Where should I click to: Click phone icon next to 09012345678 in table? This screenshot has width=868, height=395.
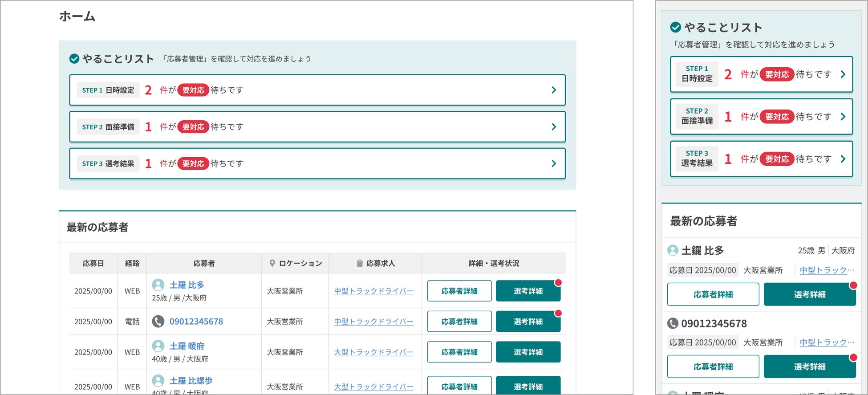158,322
